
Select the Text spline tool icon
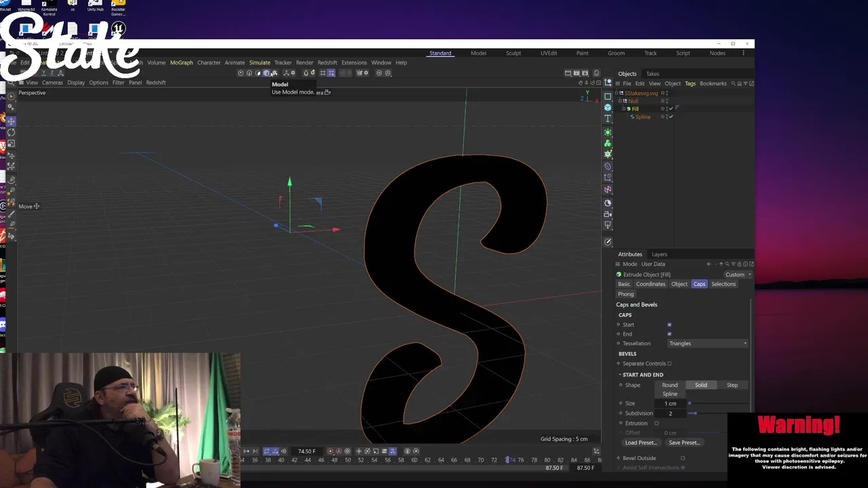click(x=608, y=119)
